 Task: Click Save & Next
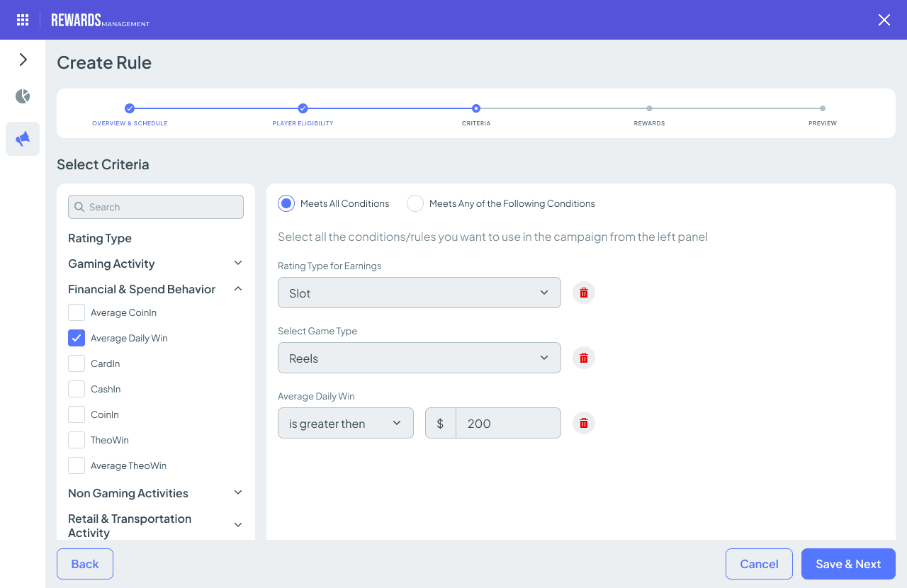tap(848, 563)
